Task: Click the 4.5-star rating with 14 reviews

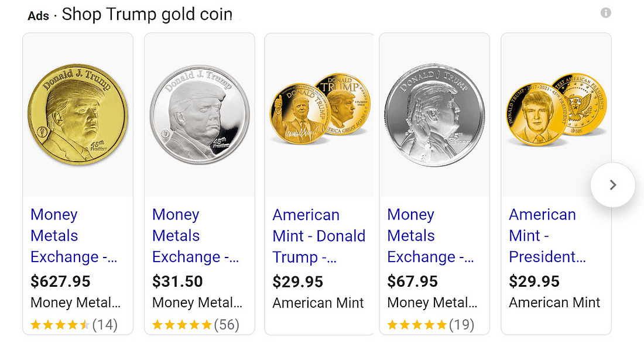Action: click(x=74, y=325)
